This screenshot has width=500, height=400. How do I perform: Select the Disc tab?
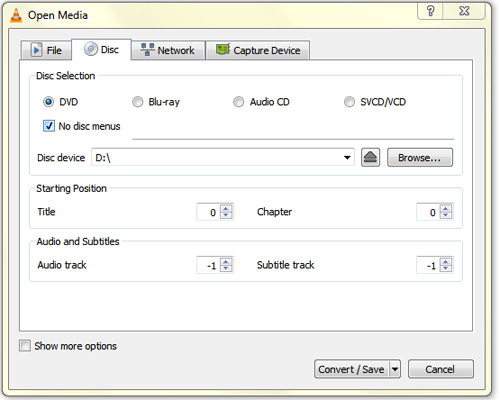[101, 50]
